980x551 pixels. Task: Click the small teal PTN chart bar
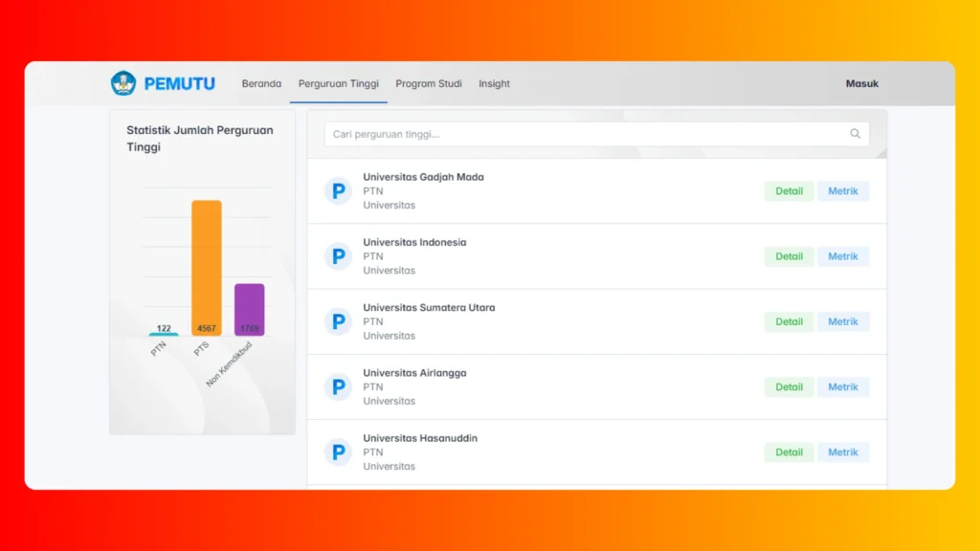point(164,334)
